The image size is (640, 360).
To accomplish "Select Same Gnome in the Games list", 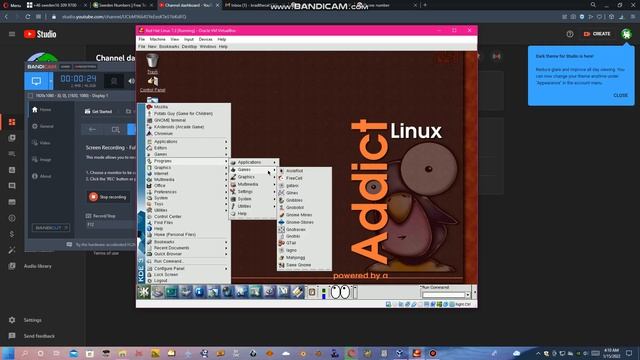I will (304, 265).
